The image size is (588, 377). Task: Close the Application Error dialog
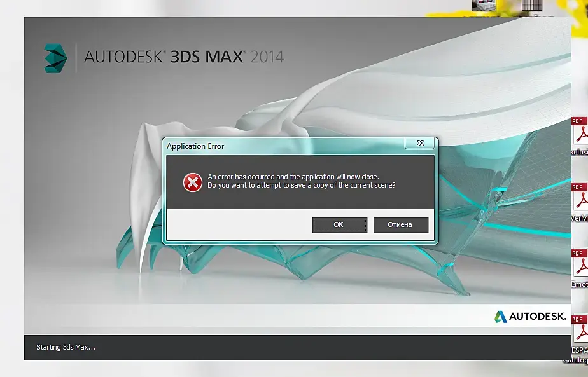tap(420, 143)
